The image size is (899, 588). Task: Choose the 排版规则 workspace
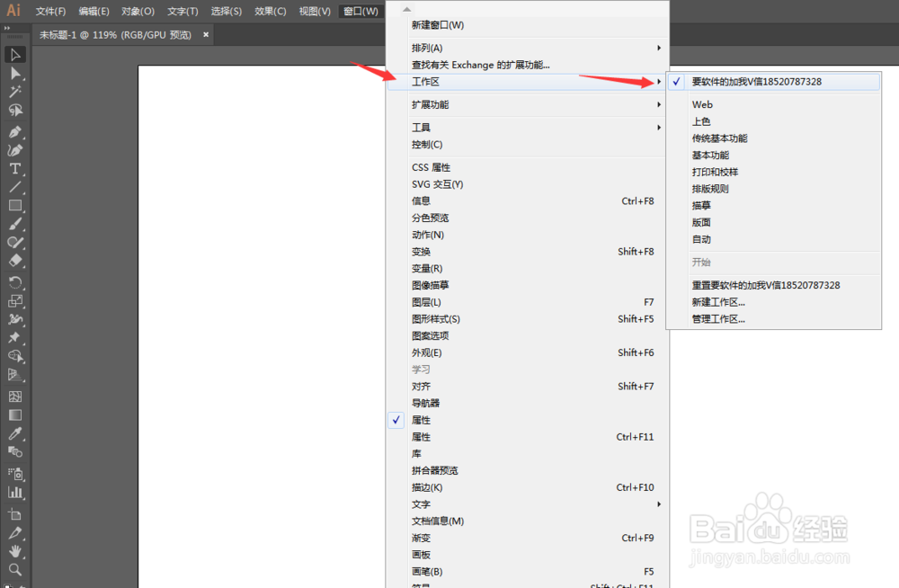point(773,189)
